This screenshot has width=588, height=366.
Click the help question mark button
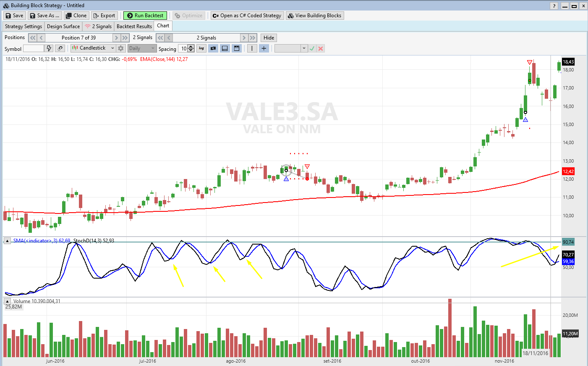[554, 6]
